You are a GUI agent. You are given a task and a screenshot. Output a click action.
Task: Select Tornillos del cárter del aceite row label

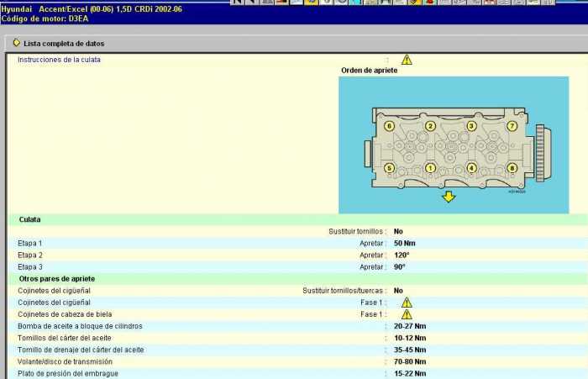pyautogui.click(x=64, y=338)
